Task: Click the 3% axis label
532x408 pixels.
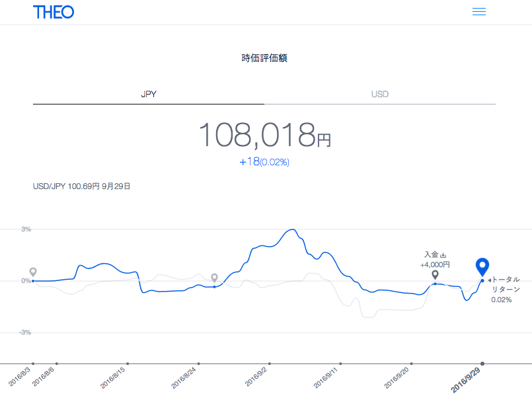Action: point(26,229)
